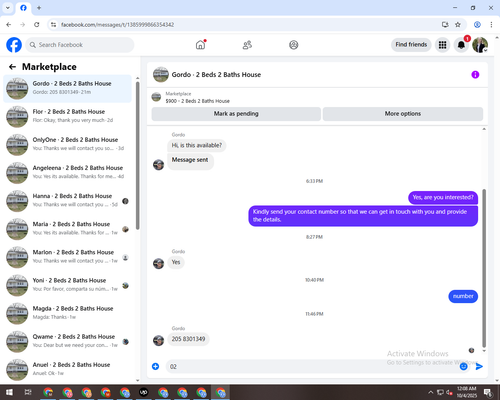Open the Maria conversation

pyautogui.click(x=67, y=229)
